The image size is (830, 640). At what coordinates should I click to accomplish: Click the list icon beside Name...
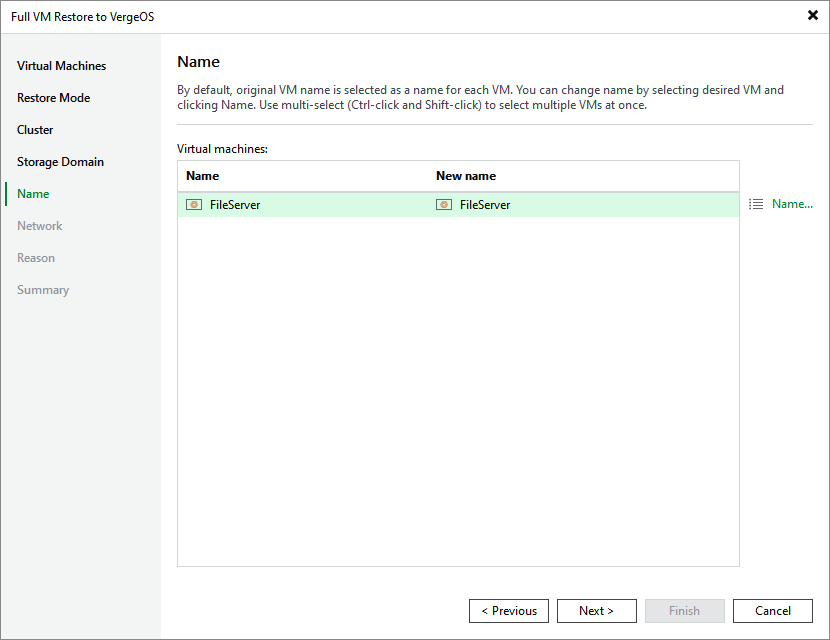coord(756,204)
